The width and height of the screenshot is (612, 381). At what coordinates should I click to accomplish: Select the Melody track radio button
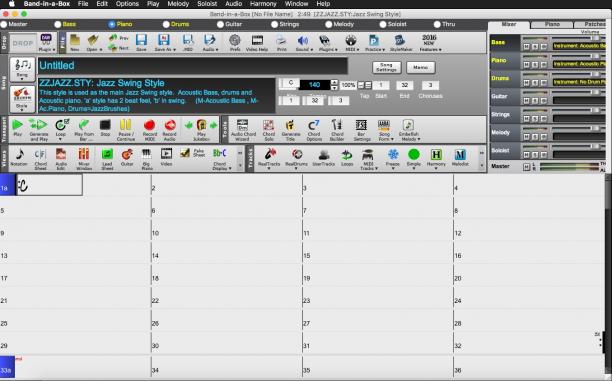[x=329, y=24]
